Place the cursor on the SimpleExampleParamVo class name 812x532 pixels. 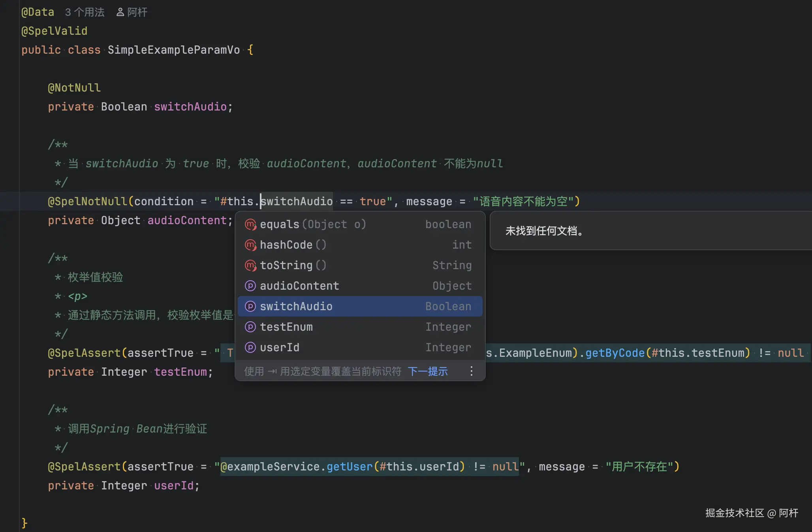click(173, 50)
